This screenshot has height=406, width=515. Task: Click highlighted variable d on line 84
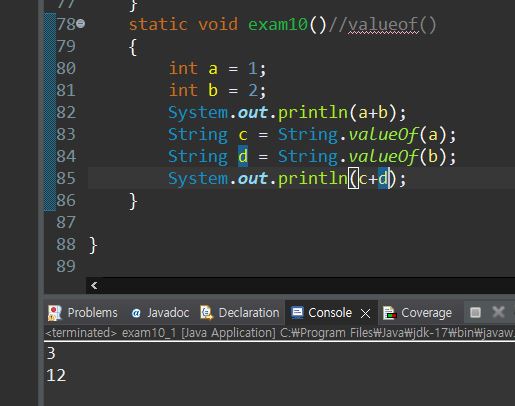click(x=243, y=156)
